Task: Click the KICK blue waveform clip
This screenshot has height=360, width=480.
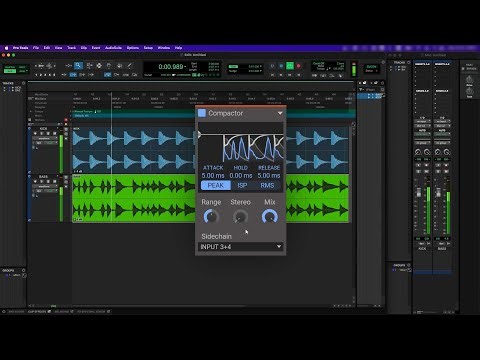Action: [133, 149]
